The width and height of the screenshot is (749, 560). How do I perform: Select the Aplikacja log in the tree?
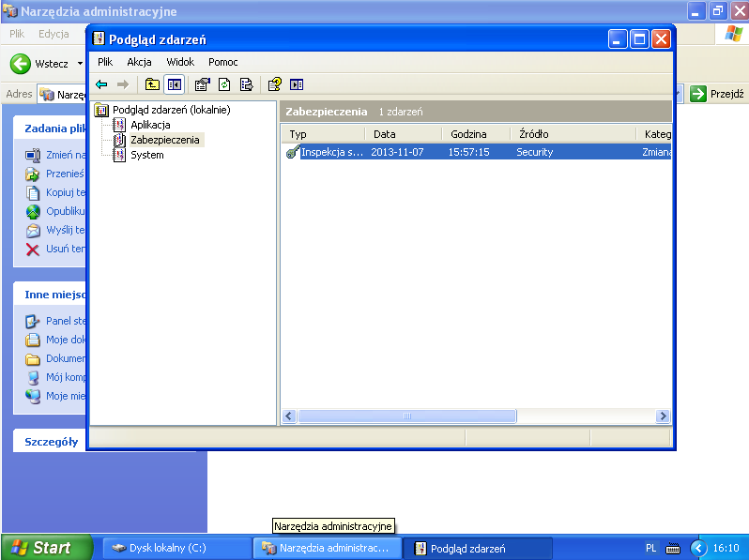[150, 125]
